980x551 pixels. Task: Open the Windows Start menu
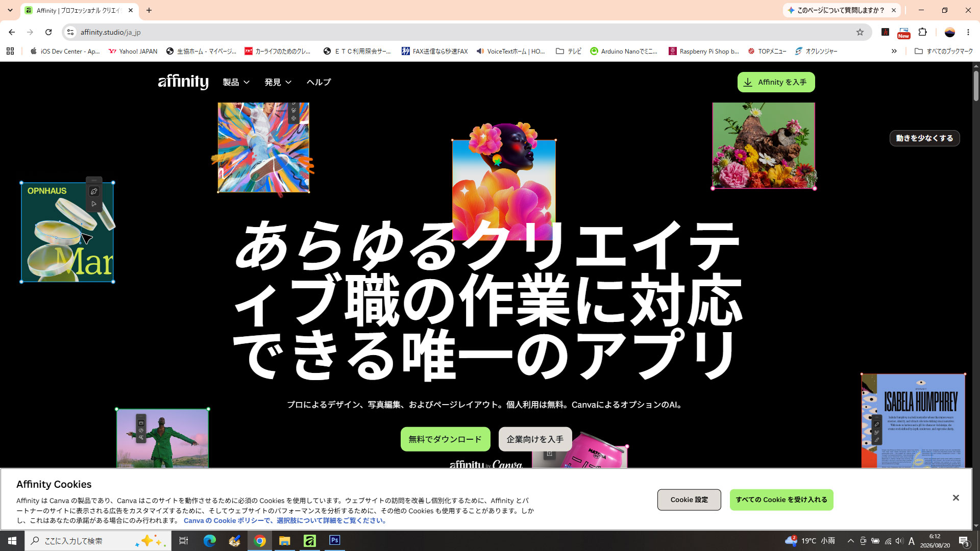tap(12, 541)
